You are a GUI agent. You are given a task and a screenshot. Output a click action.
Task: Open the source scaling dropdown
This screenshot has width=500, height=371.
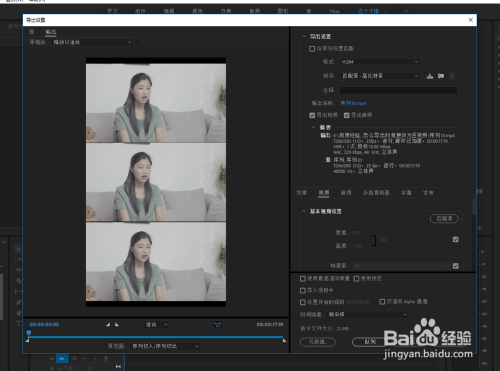tap(92, 42)
